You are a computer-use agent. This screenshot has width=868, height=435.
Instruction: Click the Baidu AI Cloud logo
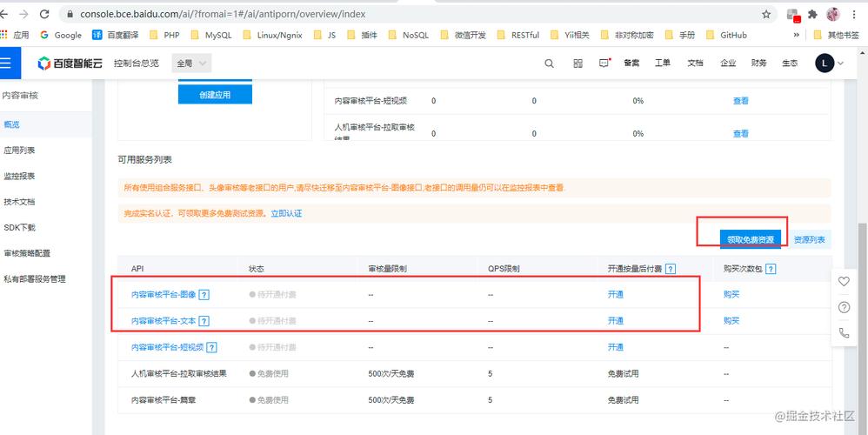[x=70, y=64]
